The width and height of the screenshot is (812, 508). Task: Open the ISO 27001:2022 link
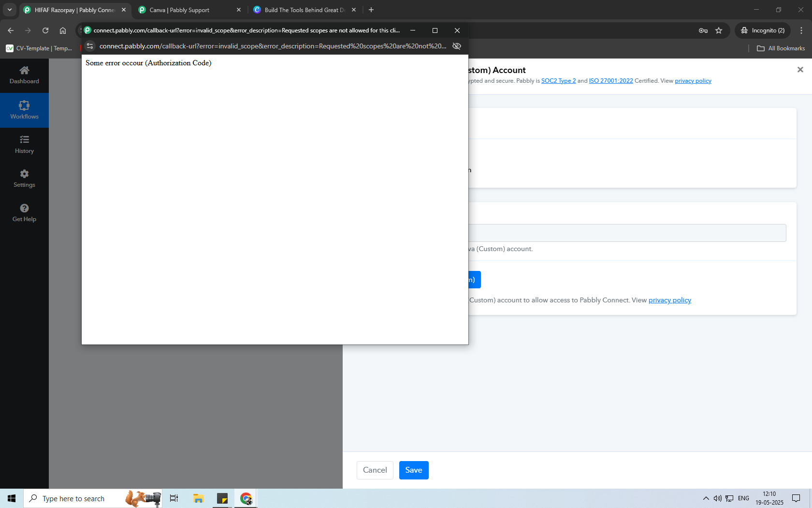click(x=611, y=81)
